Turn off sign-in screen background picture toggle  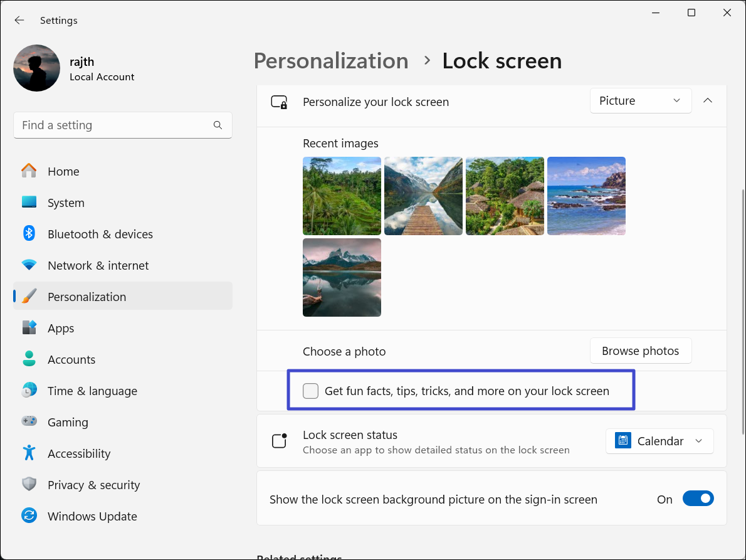(x=698, y=499)
